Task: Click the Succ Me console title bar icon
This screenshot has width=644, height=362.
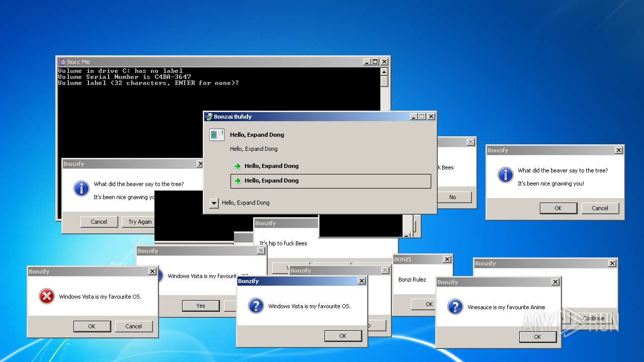Action: point(62,62)
